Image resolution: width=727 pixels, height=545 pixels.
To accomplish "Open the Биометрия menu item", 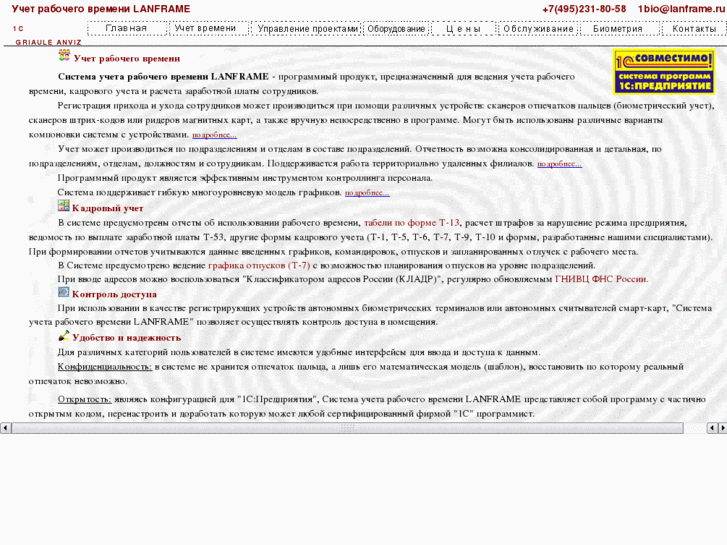I will point(618,28).
